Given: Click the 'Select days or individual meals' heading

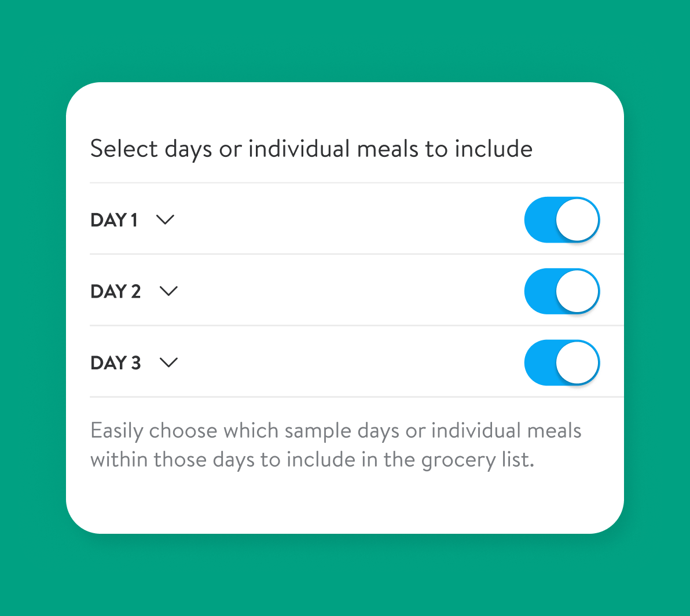Looking at the screenshot, I should (x=232, y=149).
